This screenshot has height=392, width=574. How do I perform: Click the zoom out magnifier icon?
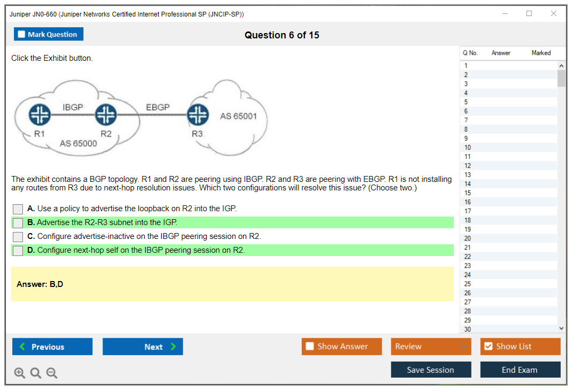pos(52,373)
